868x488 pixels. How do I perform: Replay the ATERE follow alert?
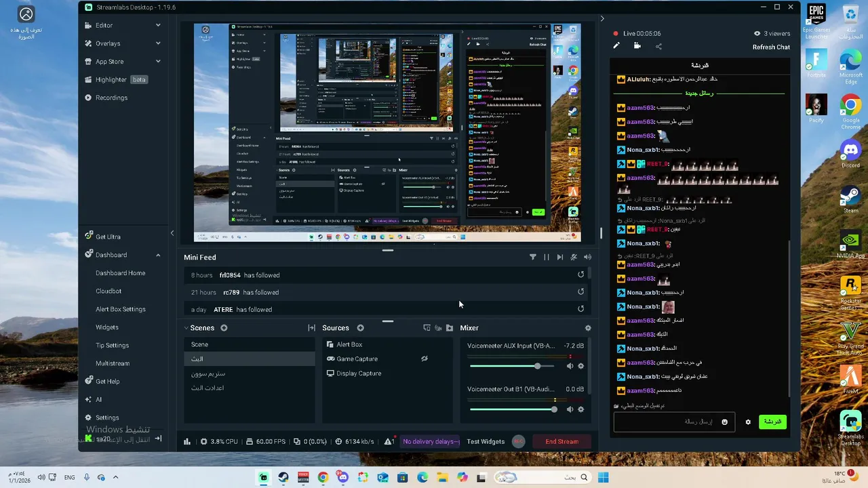[x=580, y=308]
